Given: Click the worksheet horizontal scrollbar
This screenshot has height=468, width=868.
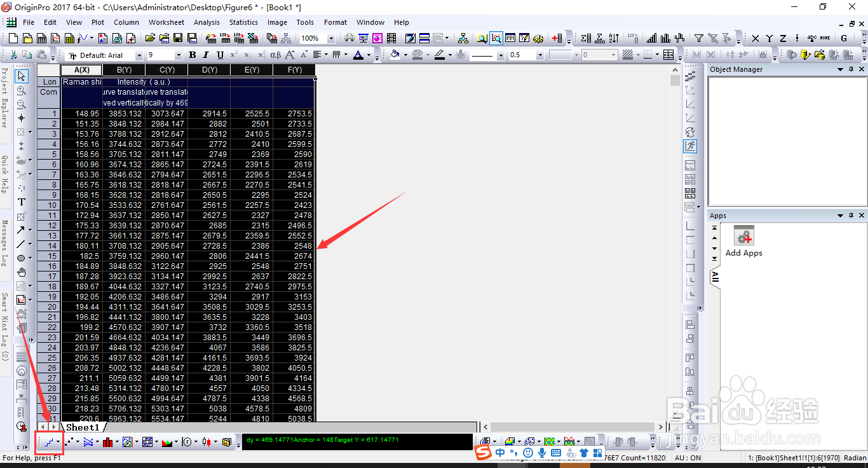Looking at the screenshot, I should pos(573,427).
